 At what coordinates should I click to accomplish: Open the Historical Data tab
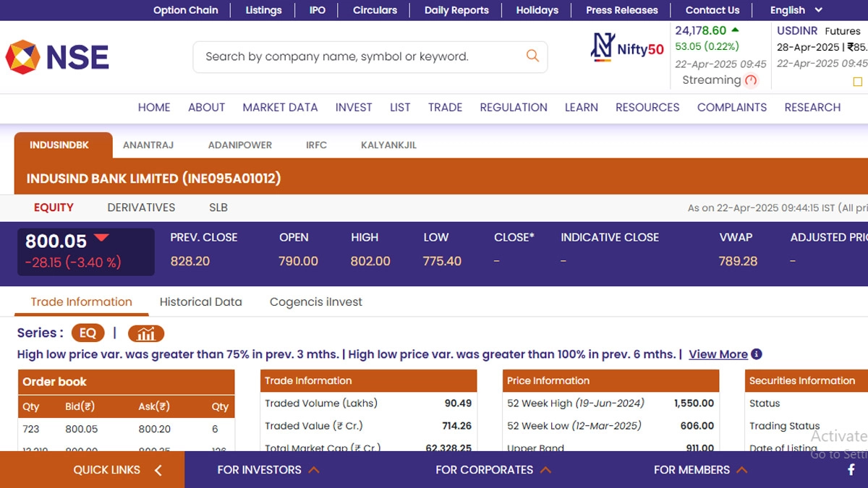point(200,302)
